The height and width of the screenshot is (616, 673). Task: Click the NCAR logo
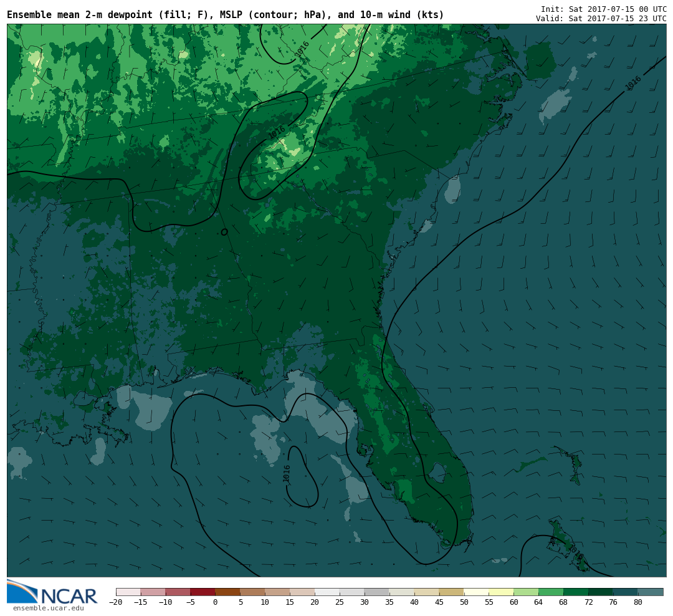pyautogui.click(x=52, y=592)
